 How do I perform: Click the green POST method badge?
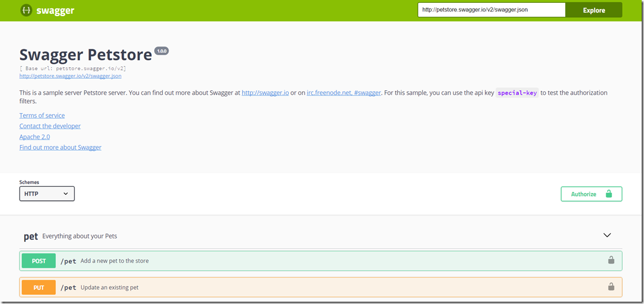(x=39, y=260)
